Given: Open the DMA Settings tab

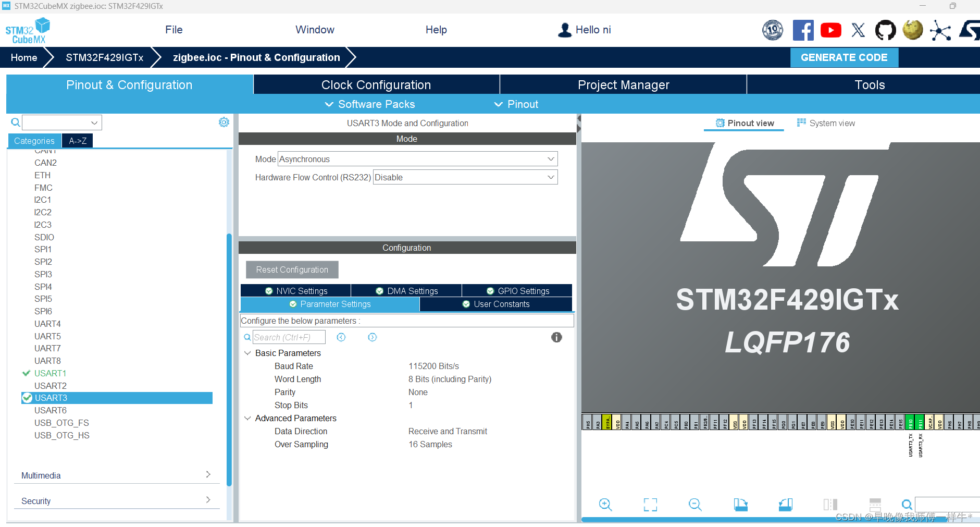Looking at the screenshot, I should (406, 290).
